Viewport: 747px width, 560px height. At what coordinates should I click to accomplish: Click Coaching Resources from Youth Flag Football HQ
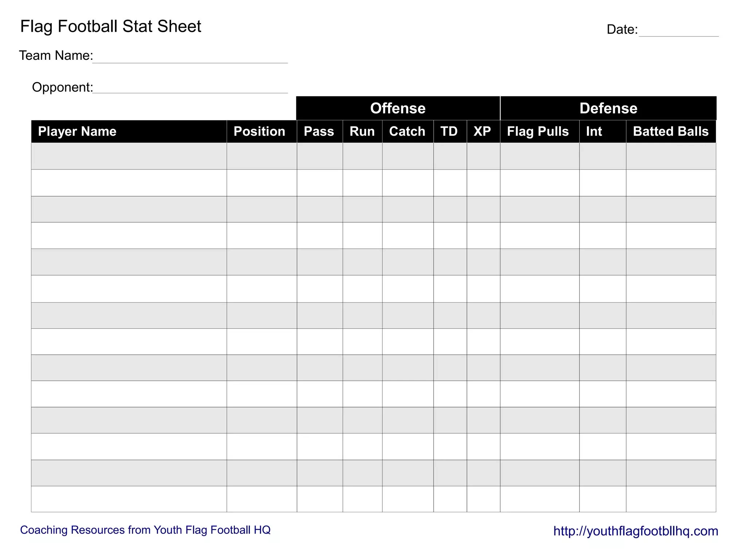click(145, 530)
